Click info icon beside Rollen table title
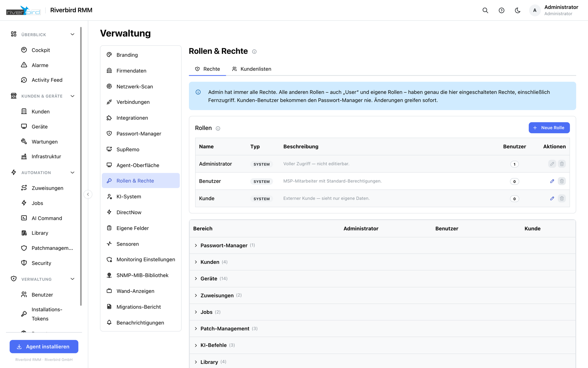 click(218, 128)
